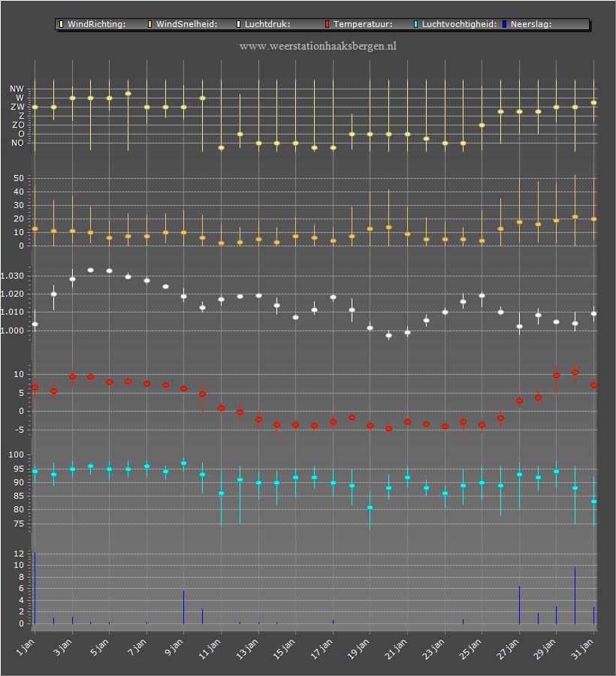Select the "30" wind speed axis label

19,205
